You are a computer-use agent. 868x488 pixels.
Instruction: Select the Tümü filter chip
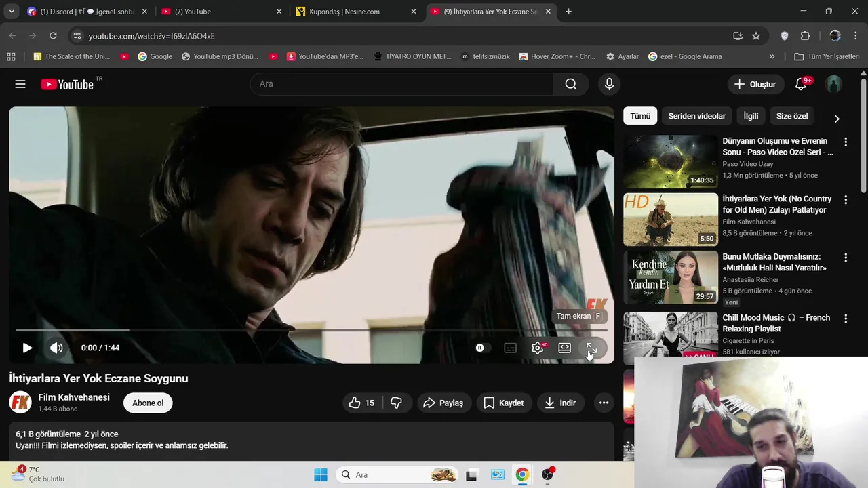coord(640,116)
